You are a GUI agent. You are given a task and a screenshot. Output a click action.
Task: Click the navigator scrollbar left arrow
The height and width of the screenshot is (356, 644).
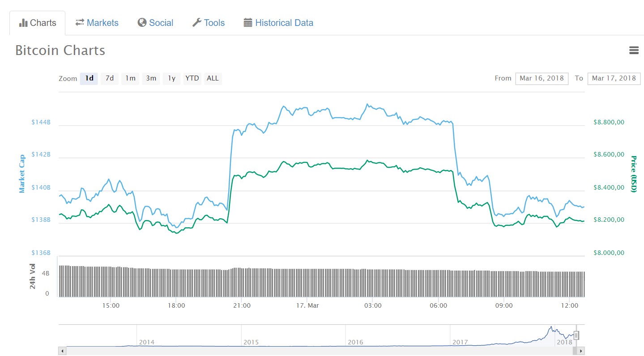tap(62, 351)
